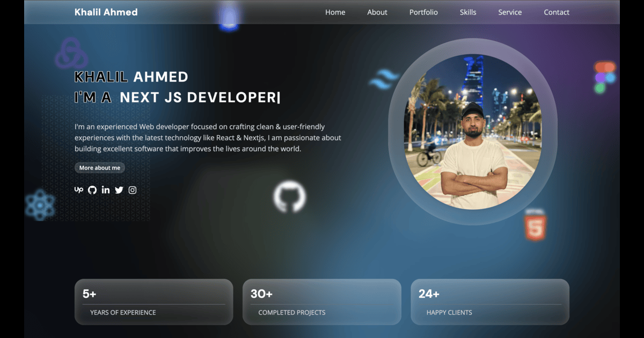Click the intro paragraph about Web developer
This screenshot has width=644, height=338.
point(208,138)
